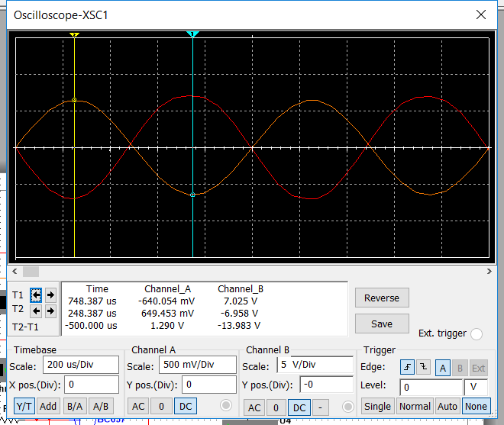This screenshot has height=425, width=504.
Task: Click the yellow T1 cursor marker
Action: (x=74, y=35)
